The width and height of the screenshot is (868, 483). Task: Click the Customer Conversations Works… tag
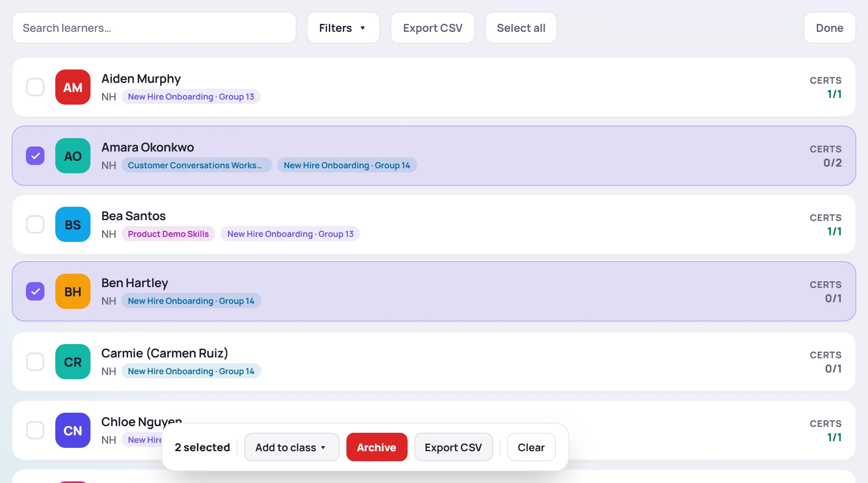click(196, 165)
